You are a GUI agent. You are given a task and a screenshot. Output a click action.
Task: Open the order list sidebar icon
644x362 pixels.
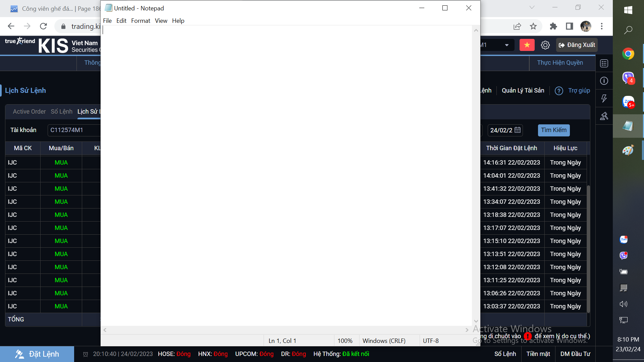[604, 63]
